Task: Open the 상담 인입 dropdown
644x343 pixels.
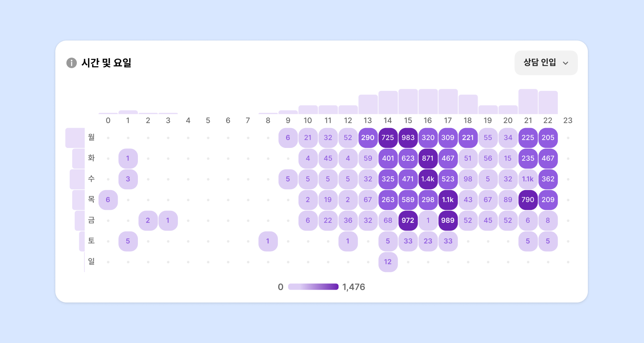Action: 546,63
